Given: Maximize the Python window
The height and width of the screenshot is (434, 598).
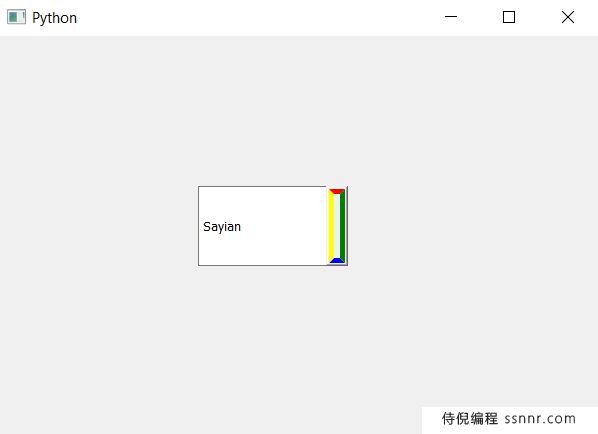Looking at the screenshot, I should click(509, 17).
